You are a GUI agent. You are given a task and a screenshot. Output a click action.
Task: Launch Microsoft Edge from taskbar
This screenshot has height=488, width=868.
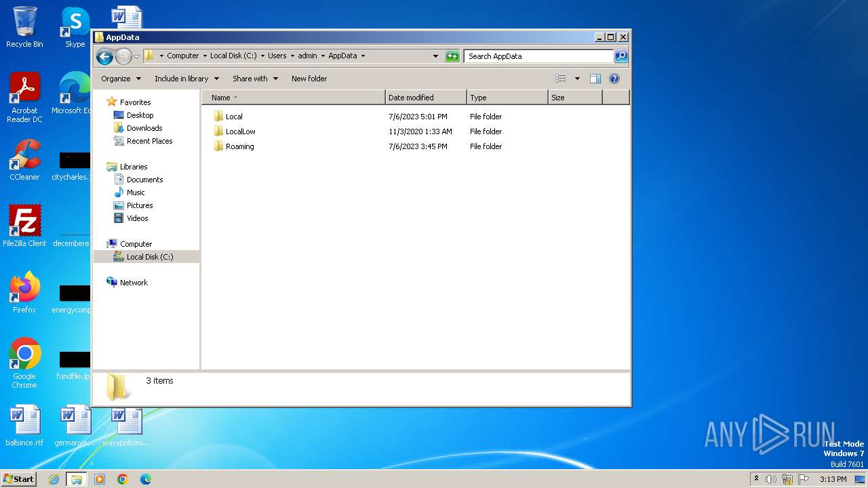146,479
